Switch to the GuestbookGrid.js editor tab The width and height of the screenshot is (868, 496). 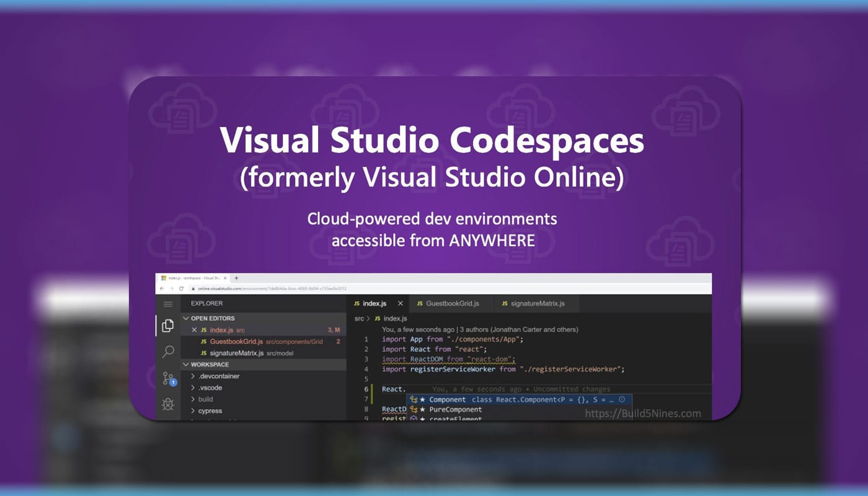click(452, 303)
